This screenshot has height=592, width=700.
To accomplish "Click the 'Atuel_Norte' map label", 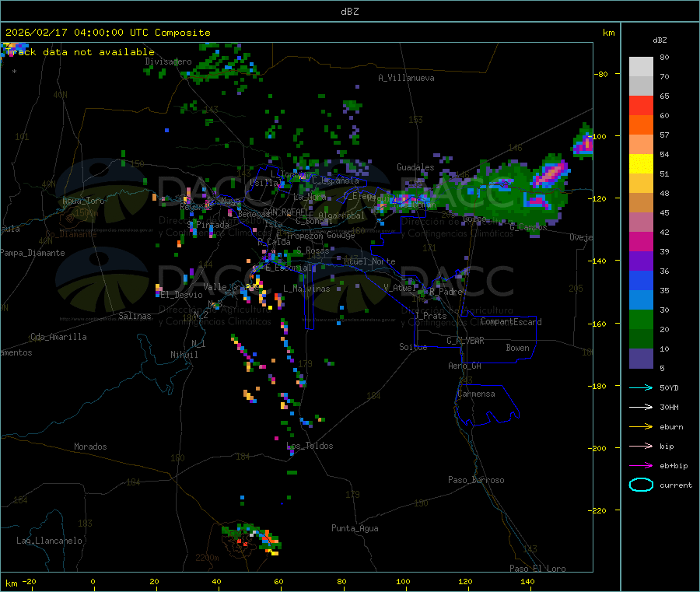I will coord(369,261).
